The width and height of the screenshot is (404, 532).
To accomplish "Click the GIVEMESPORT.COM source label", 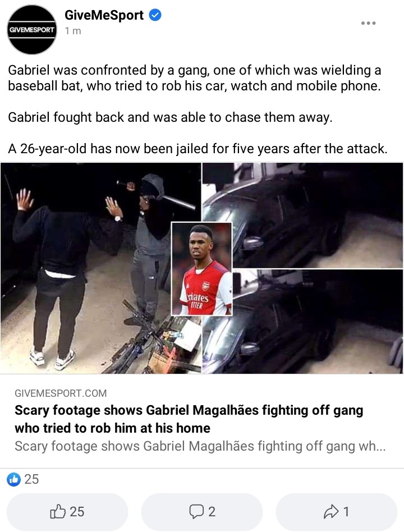I will (61, 393).
